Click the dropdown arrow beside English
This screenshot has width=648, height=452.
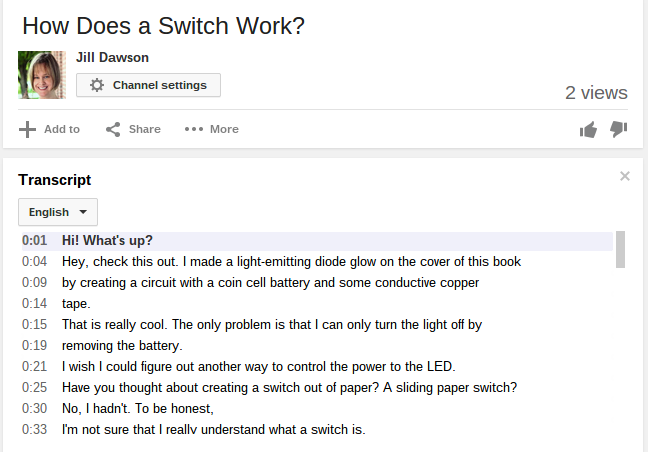coord(83,212)
